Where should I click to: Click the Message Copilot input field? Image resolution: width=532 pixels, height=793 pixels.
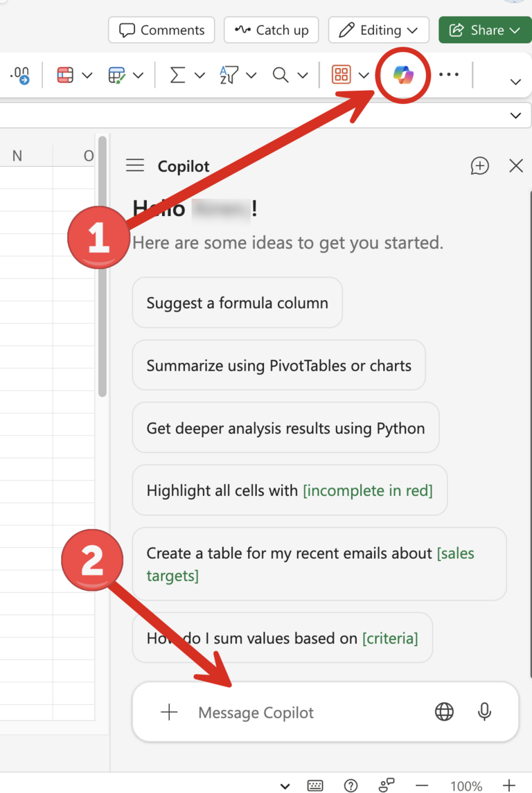(277, 711)
